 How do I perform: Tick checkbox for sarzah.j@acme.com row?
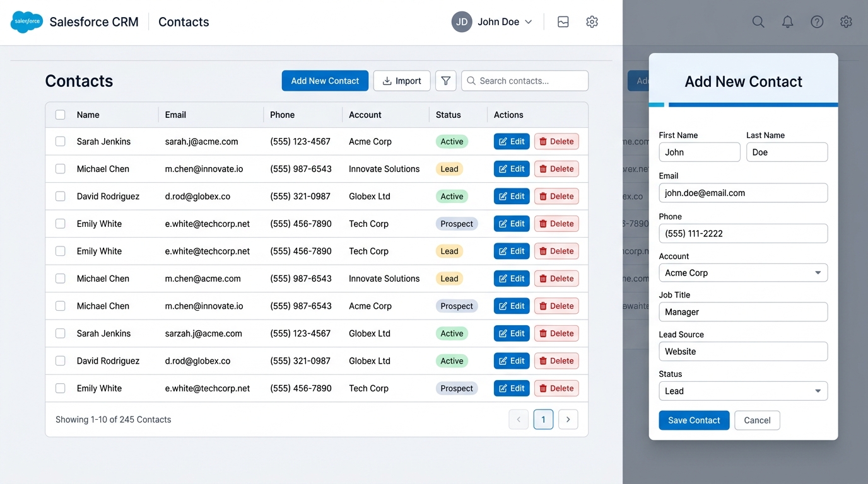(x=61, y=333)
